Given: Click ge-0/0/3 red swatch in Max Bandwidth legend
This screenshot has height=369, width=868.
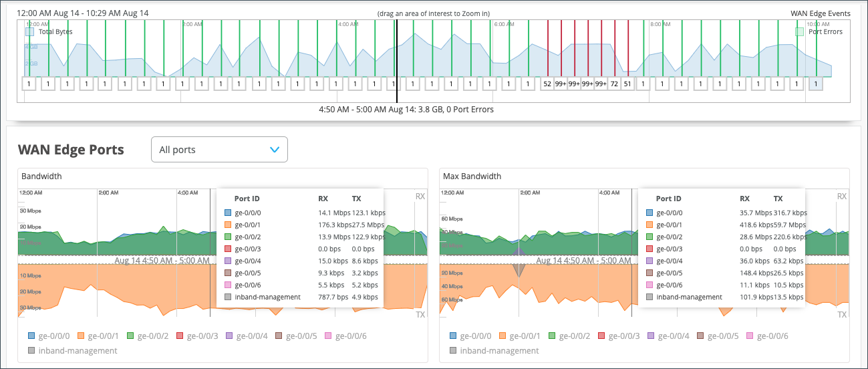Looking at the screenshot, I should point(602,336).
